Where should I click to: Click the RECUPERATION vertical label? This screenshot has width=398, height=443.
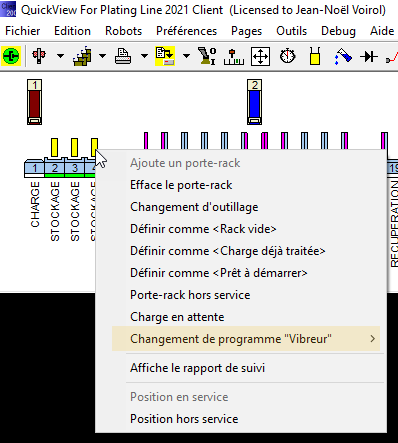394,224
